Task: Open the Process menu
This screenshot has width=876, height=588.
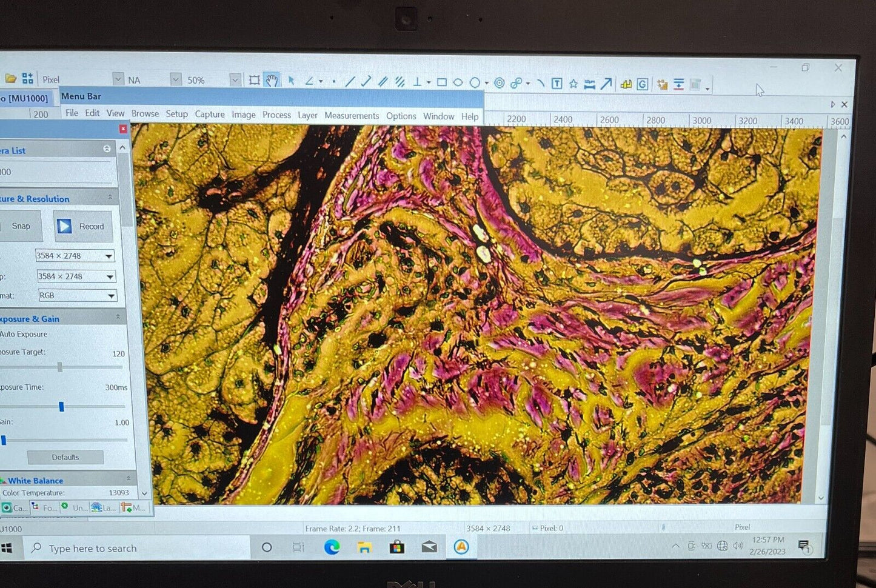Action: tap(276, 115)
